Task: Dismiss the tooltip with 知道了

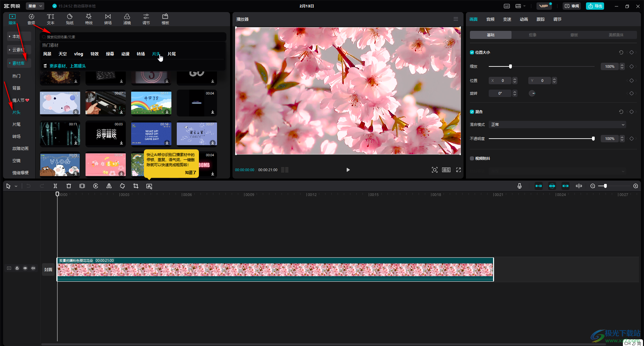Action: (191, 172)
